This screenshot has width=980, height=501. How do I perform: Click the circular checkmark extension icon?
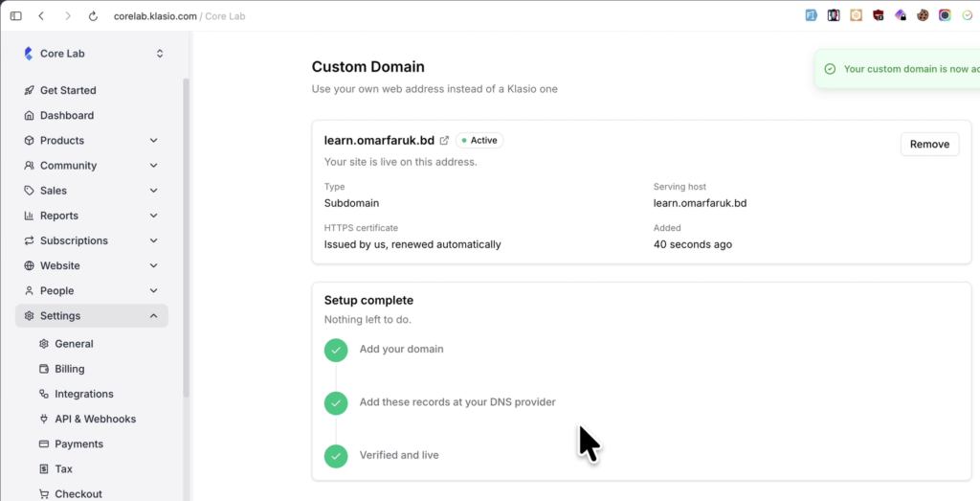pos(968,15)
